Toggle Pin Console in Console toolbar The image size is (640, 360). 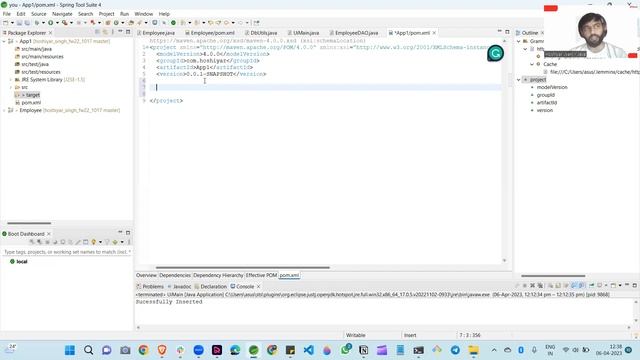click(x=591, y=286)
